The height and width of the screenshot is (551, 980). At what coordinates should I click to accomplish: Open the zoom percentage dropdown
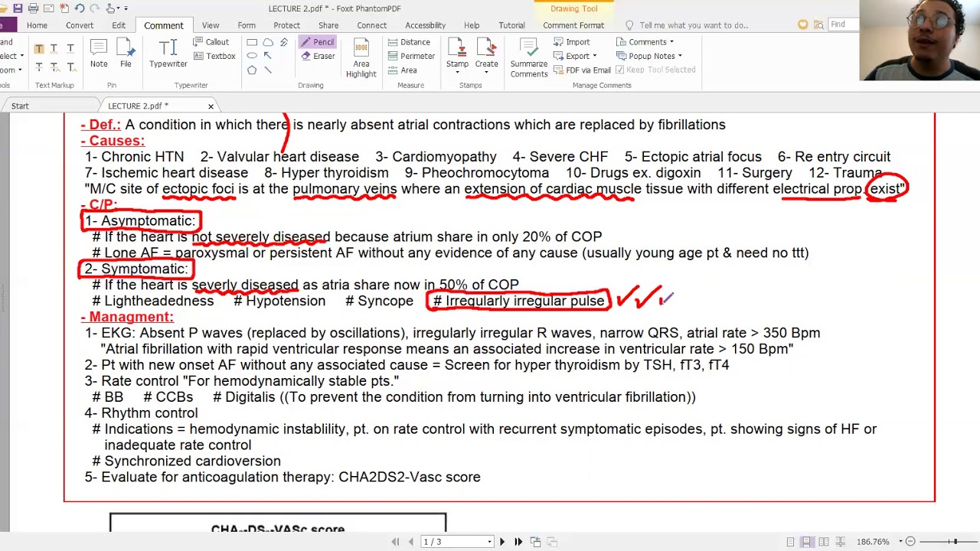tap(900, 542)
